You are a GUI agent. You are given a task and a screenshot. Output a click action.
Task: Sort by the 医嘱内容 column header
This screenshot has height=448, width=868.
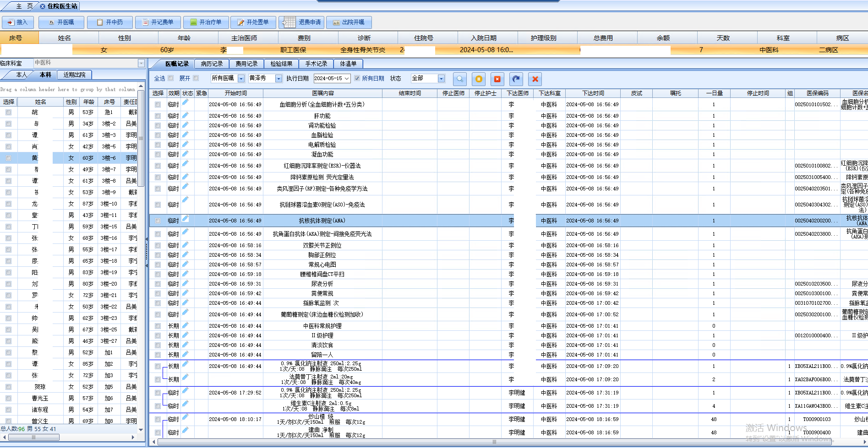tap(323, 93)
